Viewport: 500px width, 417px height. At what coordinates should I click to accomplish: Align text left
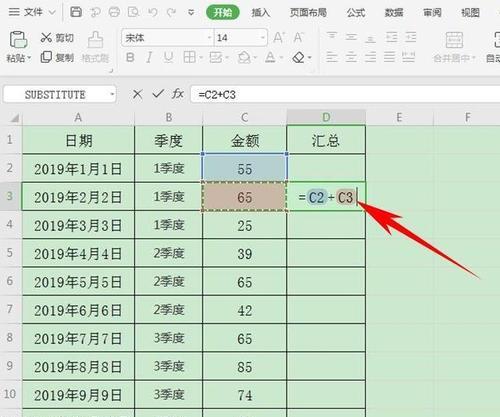[x=332, y=57]
